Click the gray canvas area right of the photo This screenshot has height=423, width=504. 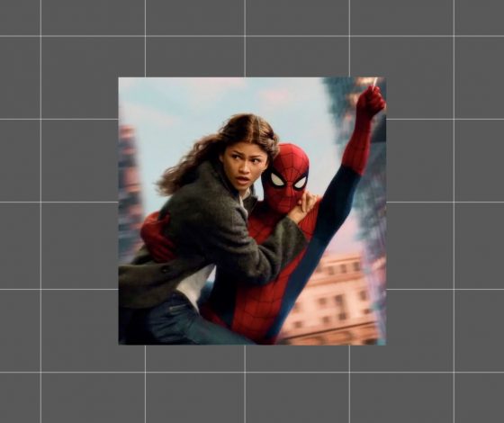(445, 211)
